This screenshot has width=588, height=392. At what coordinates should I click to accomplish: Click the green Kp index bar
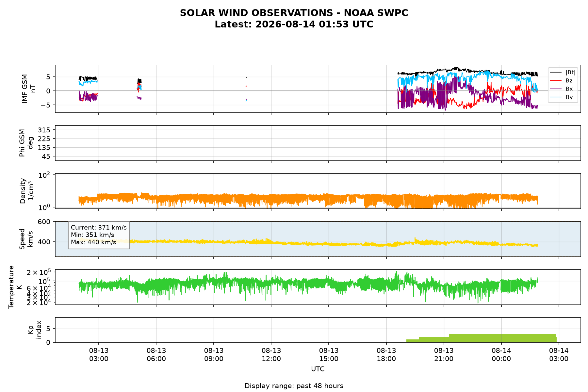(482, 338)
